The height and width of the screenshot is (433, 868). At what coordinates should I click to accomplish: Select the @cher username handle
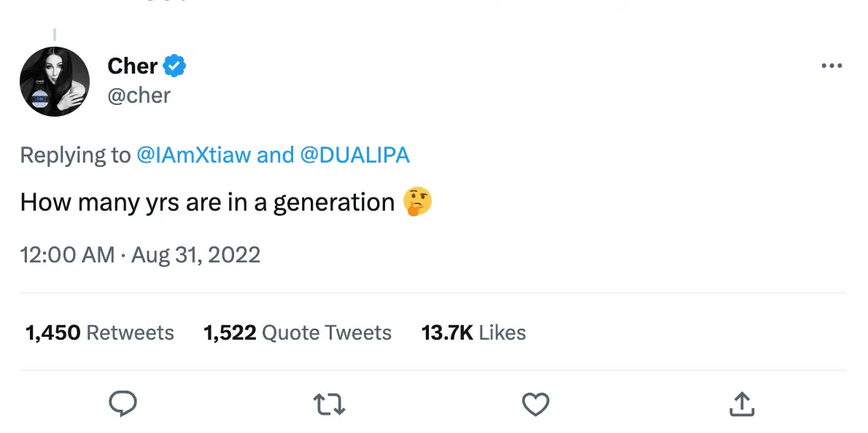pos(139,95)
